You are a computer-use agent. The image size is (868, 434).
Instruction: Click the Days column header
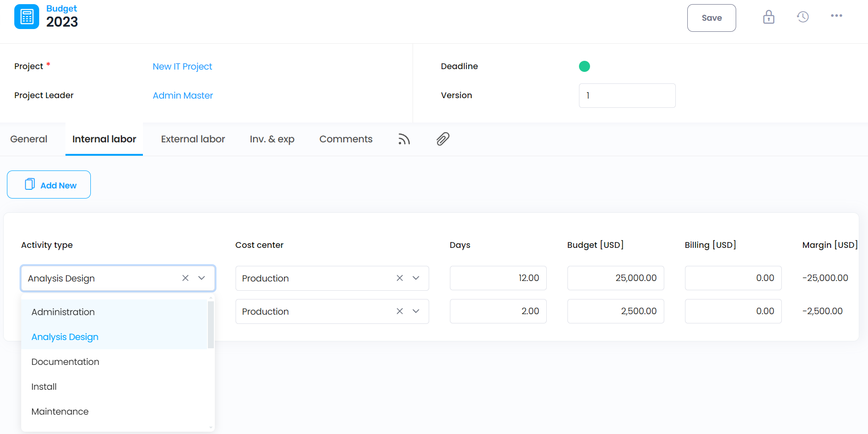pyautogui.click(x=460, y=245)
